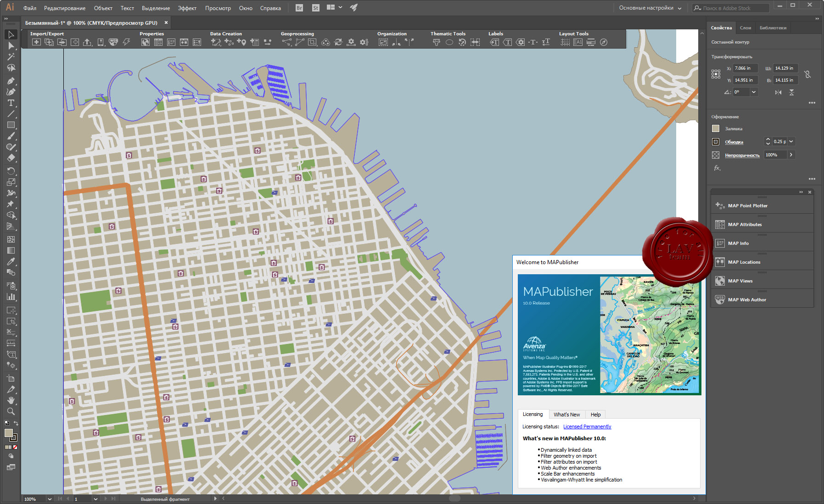Select the Zoom magnifier tool
Screen dimensions: 824x504
[x=11, y=411]
